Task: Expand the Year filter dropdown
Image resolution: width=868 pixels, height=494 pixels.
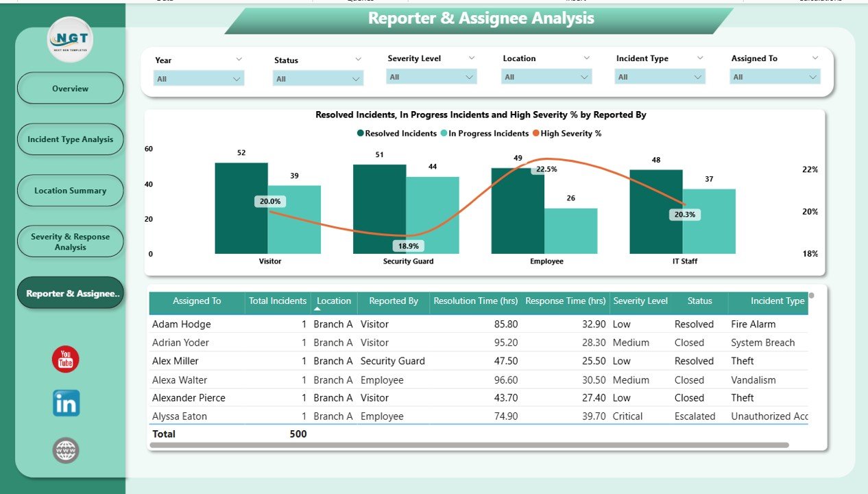Action: click(237, 79)
